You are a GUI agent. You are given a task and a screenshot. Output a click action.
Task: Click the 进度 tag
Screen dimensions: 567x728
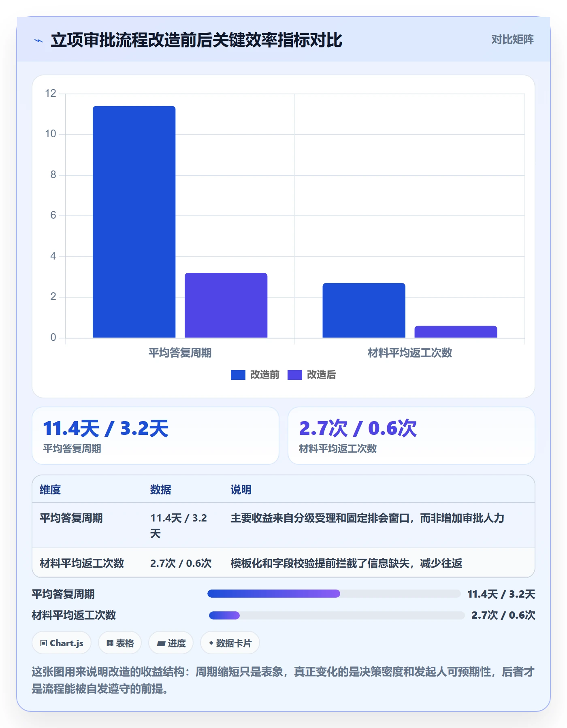(x=171, y=643)
